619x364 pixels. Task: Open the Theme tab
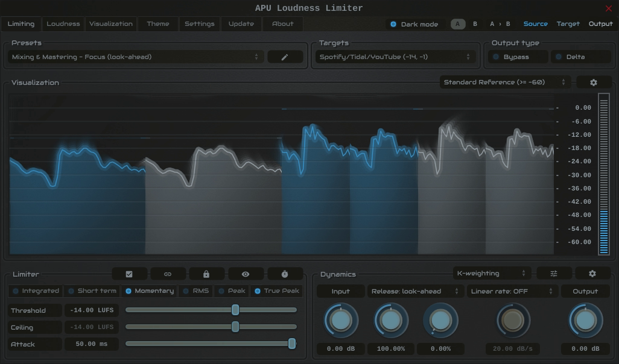coord(158,24)
